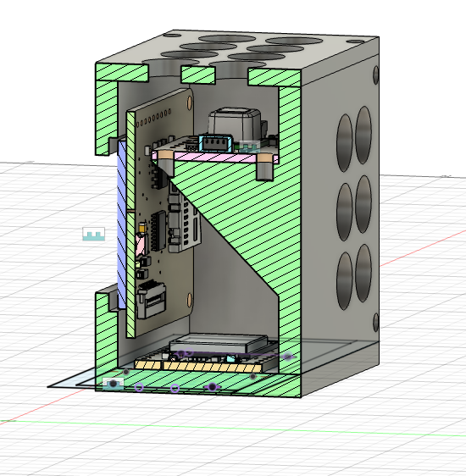The image size is (466, 476).
Task: Select the yellow capacitor on the vertical PCB
Action: pos(142,227)
